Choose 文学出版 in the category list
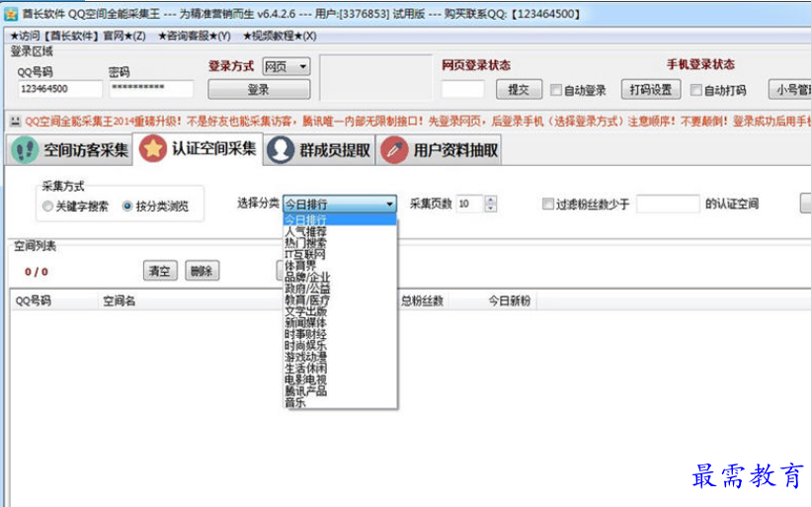The width and height of the screenshot is (812, 507). pos(340,310)
